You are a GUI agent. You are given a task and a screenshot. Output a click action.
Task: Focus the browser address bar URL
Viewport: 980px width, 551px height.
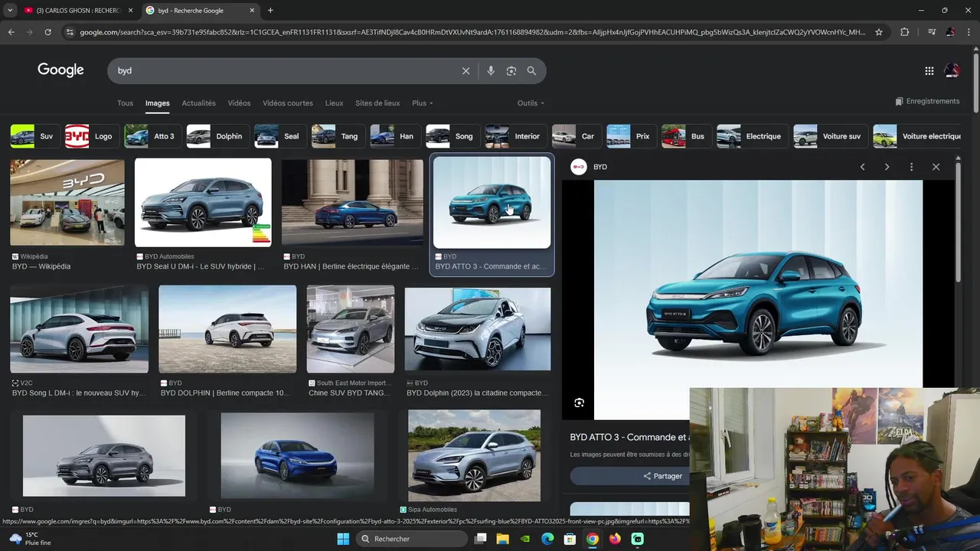(473, 32)
